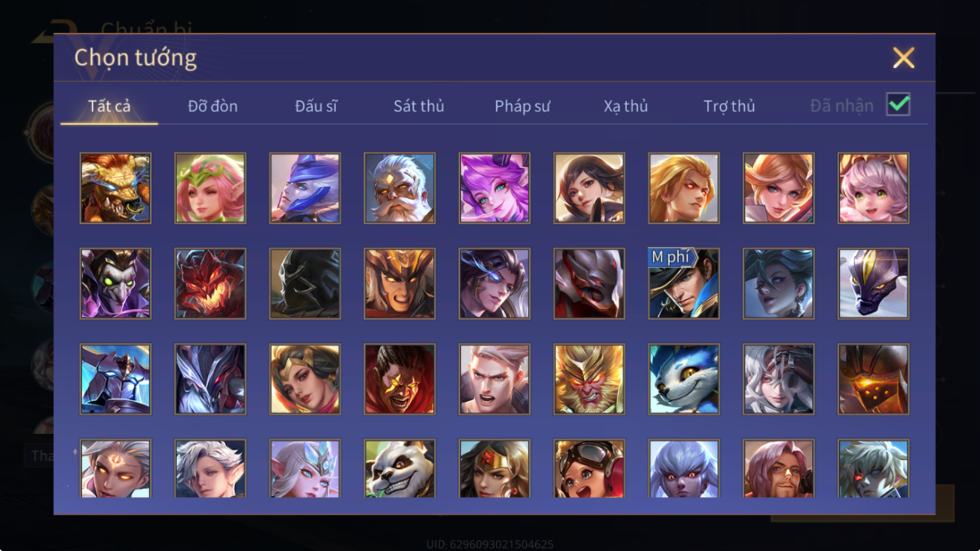The image size is (980, 551).
Task: Choose the hero marked 'M phí'
Action: tap(684, 283)
